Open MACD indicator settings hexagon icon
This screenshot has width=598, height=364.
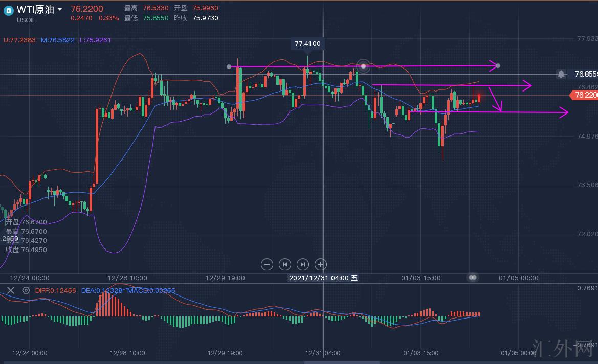[26, 290]
